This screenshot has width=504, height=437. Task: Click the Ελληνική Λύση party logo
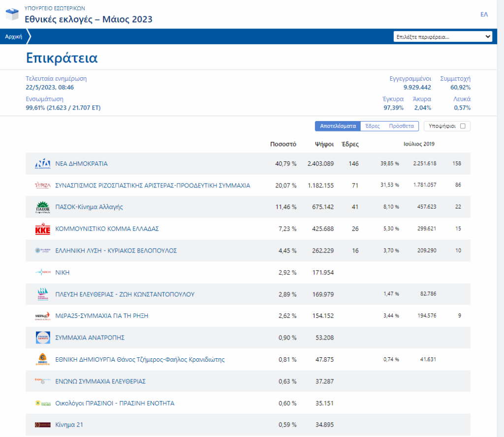point(43,250)
